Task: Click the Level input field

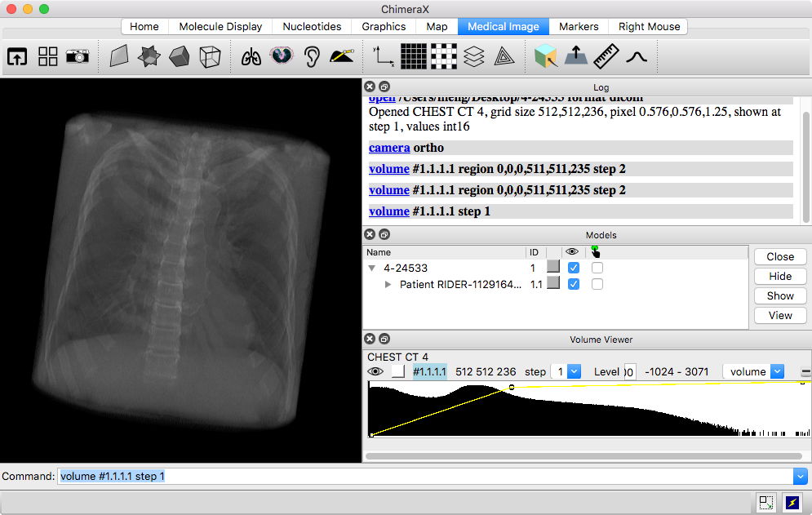Action: click(x=629, y=372)
